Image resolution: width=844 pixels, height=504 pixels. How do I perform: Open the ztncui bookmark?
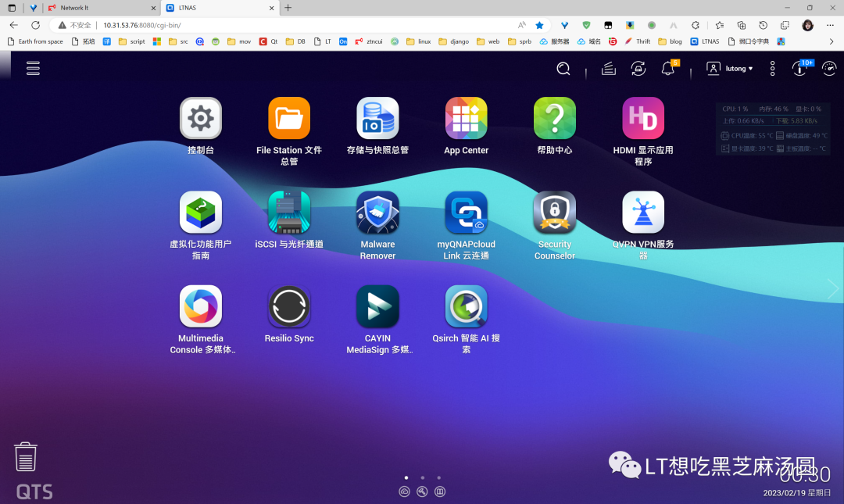pos(369,41)
